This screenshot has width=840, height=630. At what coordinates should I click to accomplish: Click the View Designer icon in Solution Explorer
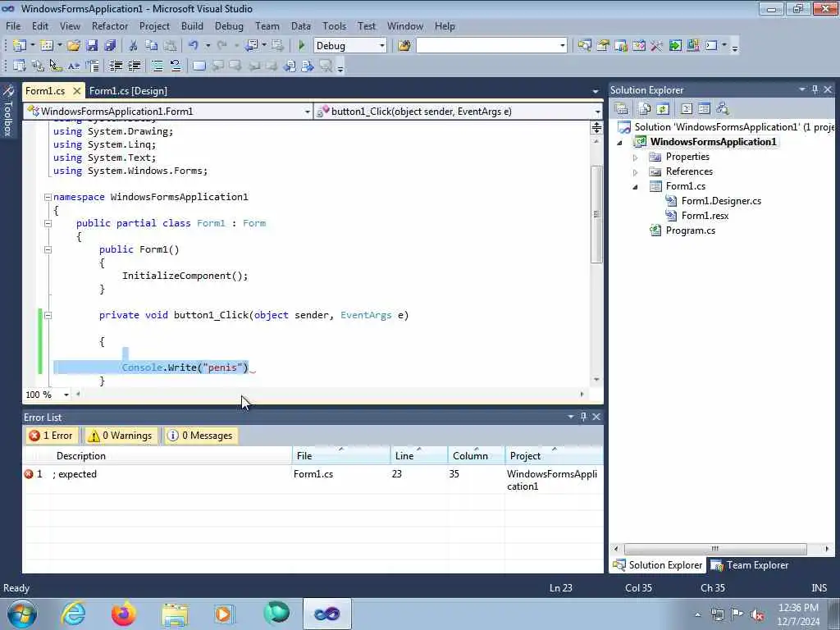pos(705,109)
